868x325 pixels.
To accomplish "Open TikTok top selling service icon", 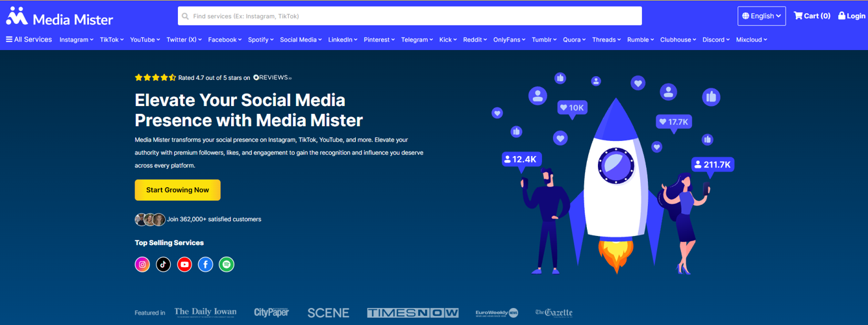I will click(163, 265).
